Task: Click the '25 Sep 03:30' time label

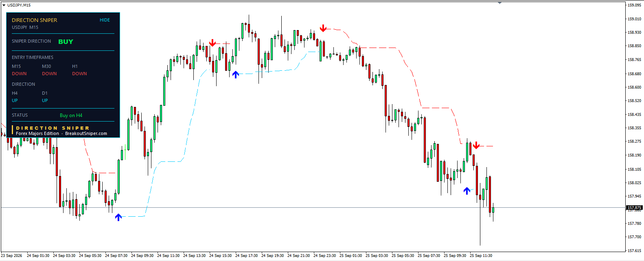Action: (377, 256)
